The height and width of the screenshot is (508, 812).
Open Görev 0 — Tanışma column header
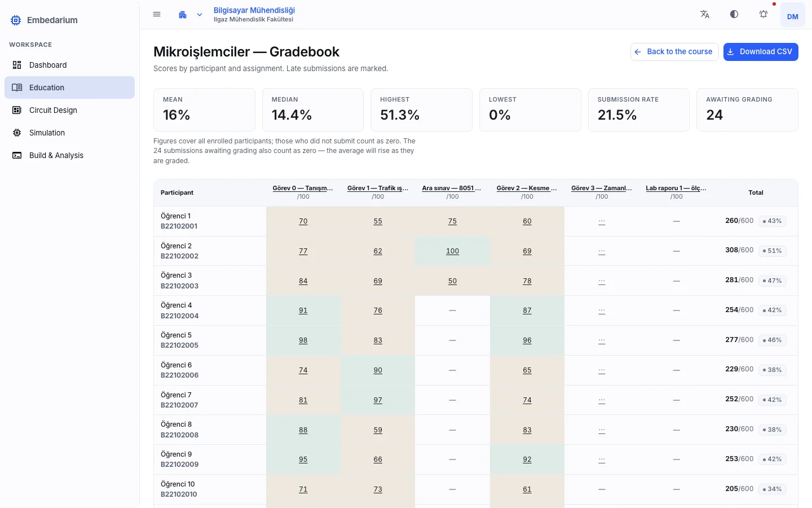click(x=303, y=188)
